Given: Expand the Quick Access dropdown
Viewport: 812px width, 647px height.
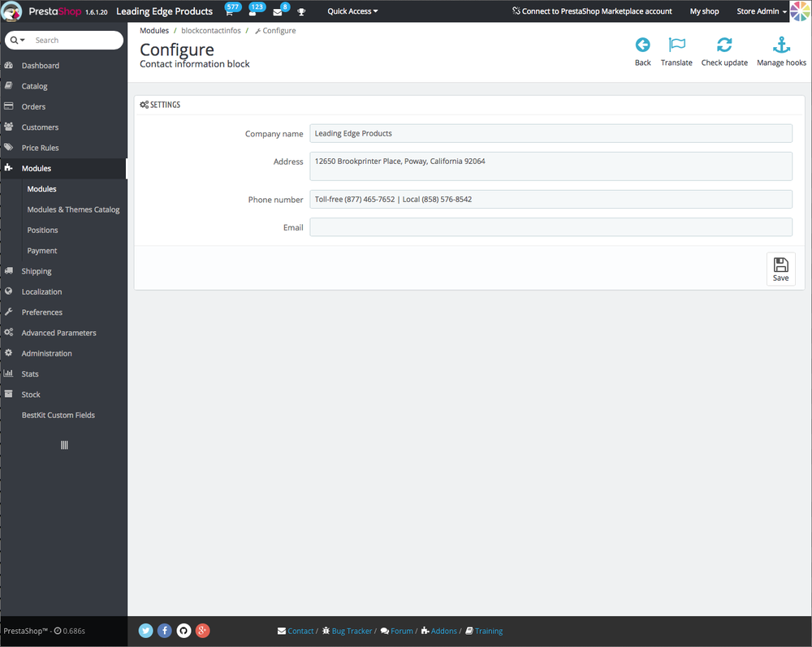Looking at the screenshot, I should click(352, 11).
